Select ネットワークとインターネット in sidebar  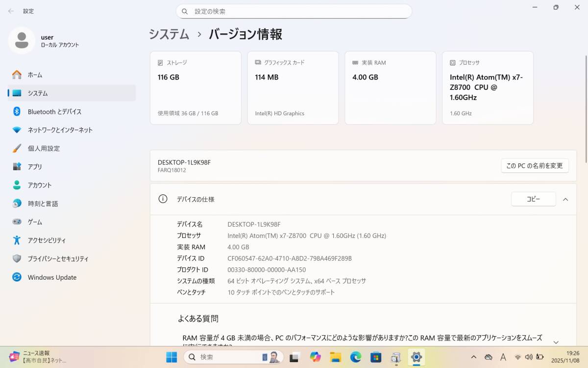coord(60,130)
